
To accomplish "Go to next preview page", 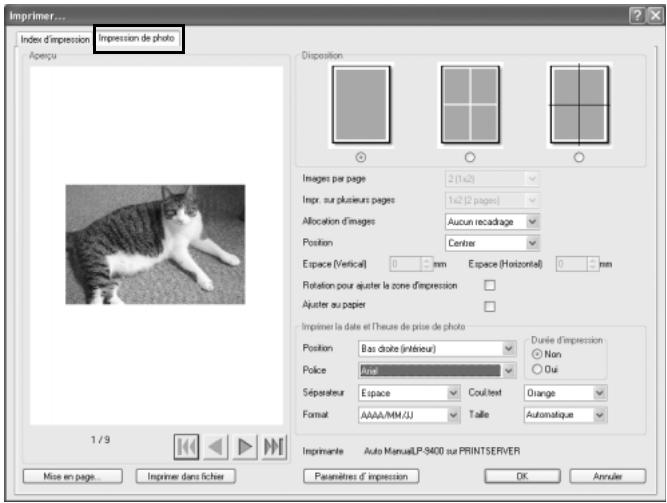I will pyautogui.click(x=245, y=447).
